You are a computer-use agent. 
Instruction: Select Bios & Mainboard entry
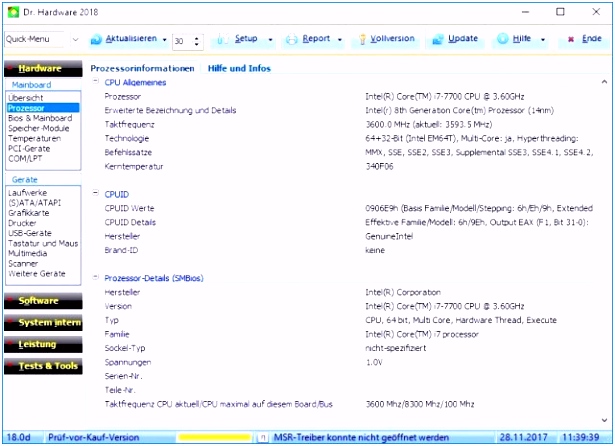click(40, 118)
